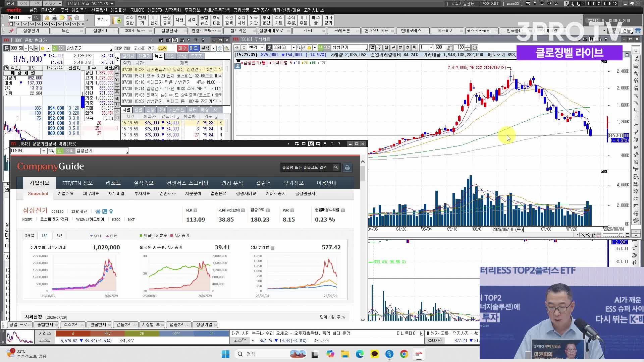Click the magnifier in CompanyGuide search box

click(336, 167)
